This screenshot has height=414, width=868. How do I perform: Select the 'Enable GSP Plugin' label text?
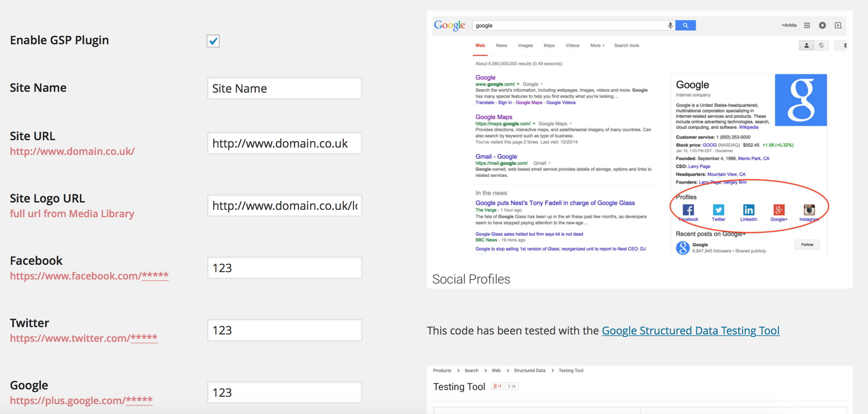tap(59, 40)
